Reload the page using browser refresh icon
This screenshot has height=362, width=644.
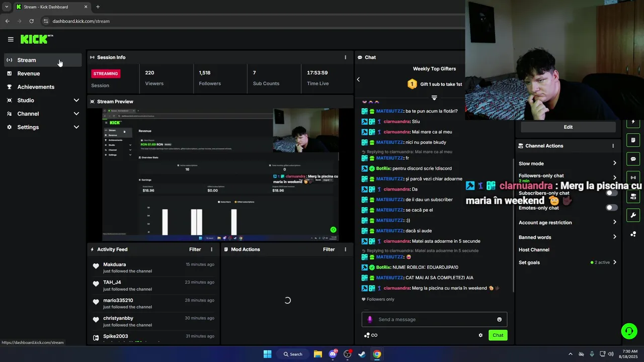point(31,21)
